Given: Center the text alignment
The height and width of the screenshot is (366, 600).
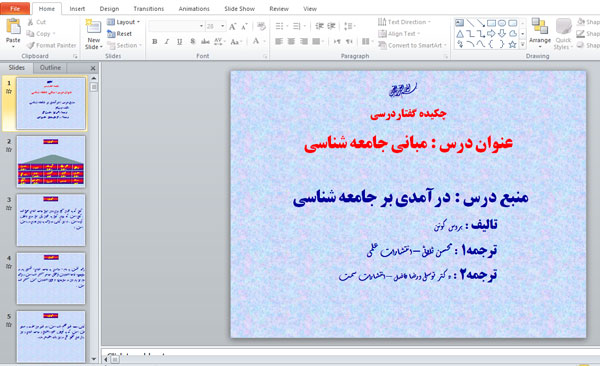Looking at the screenshot, I should point(291,41).
